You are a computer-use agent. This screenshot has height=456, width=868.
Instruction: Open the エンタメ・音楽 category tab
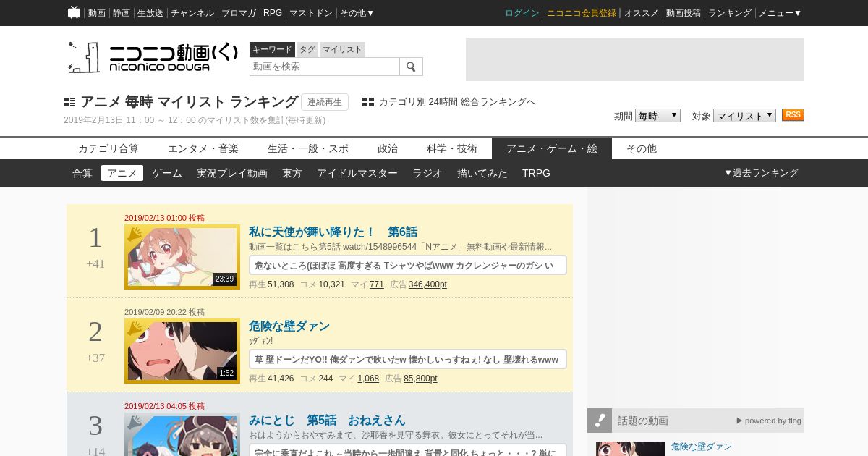coord(203,148)
